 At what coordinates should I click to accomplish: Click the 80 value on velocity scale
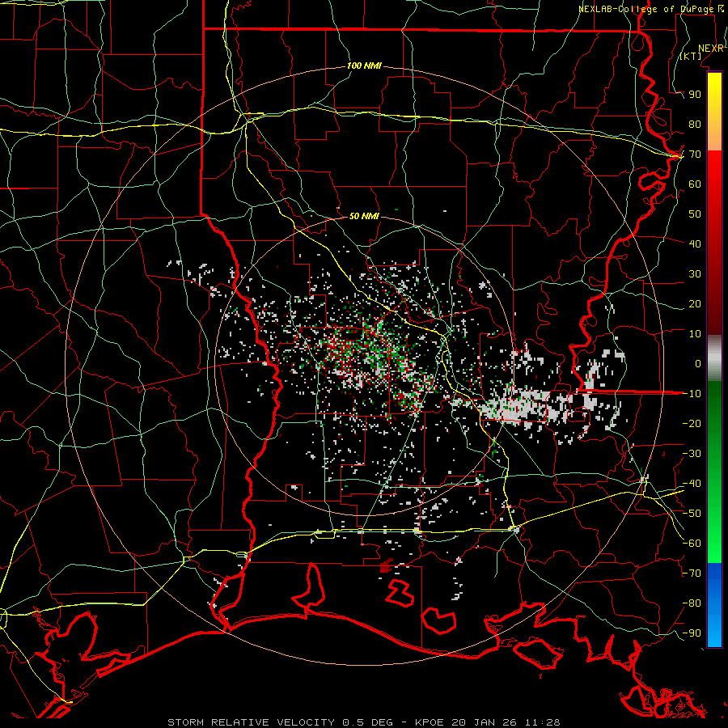point(695,124)
